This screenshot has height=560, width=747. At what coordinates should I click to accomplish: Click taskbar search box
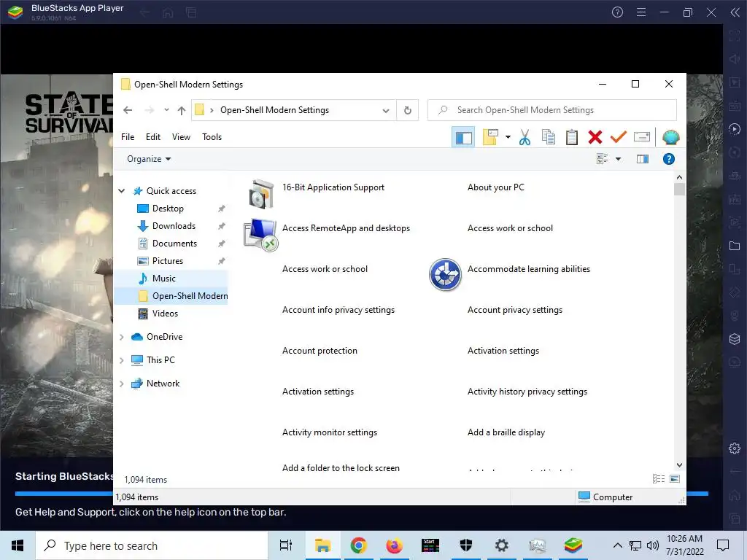point(152,545)
